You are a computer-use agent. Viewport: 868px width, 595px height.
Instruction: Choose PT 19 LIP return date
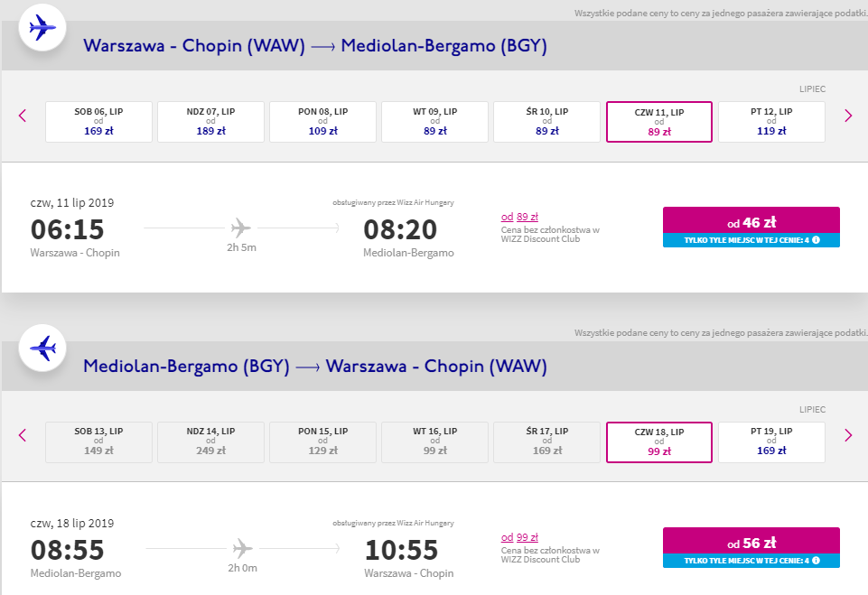(x=770, y=442)
